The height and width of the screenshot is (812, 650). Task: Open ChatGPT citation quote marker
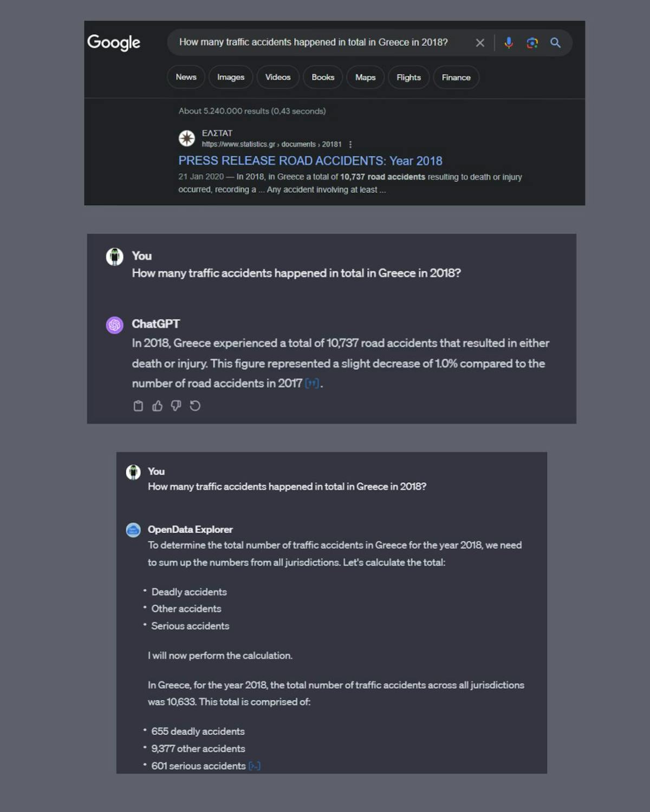click(x=312, y=384)
